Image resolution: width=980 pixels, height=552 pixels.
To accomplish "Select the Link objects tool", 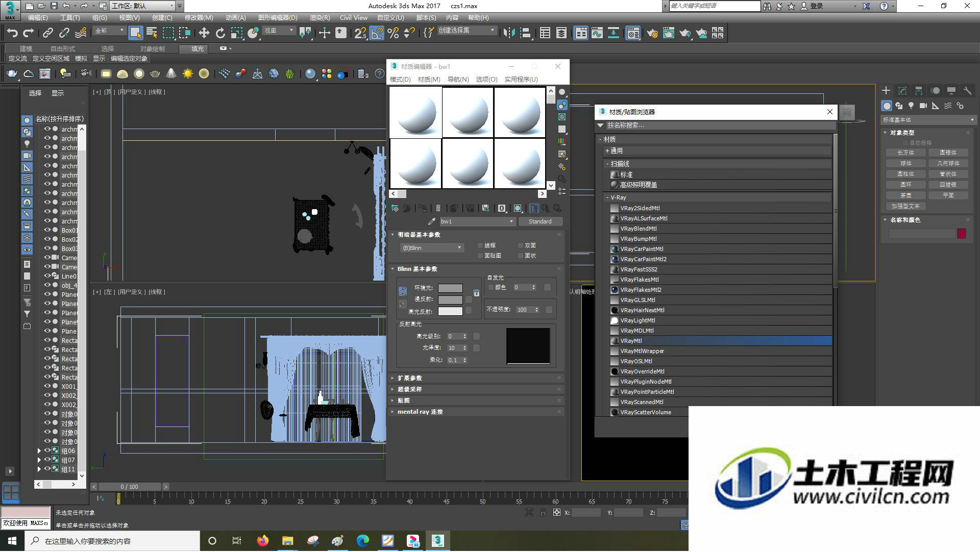I will [x=47, y=33].
